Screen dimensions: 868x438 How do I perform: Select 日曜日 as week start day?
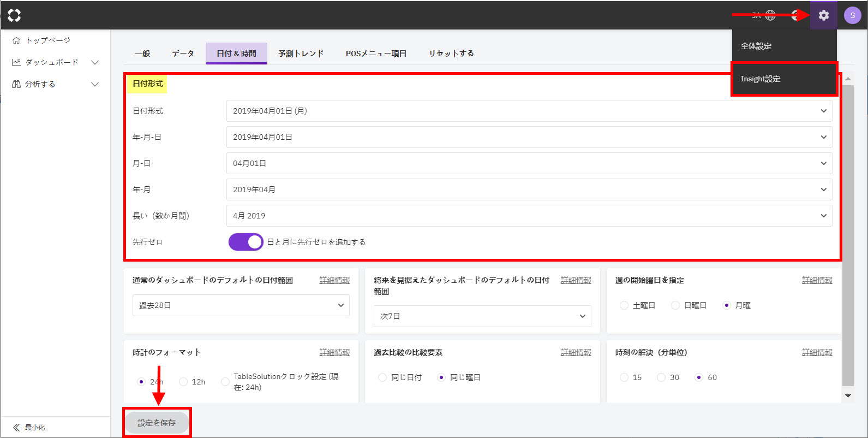click(675, 305)
